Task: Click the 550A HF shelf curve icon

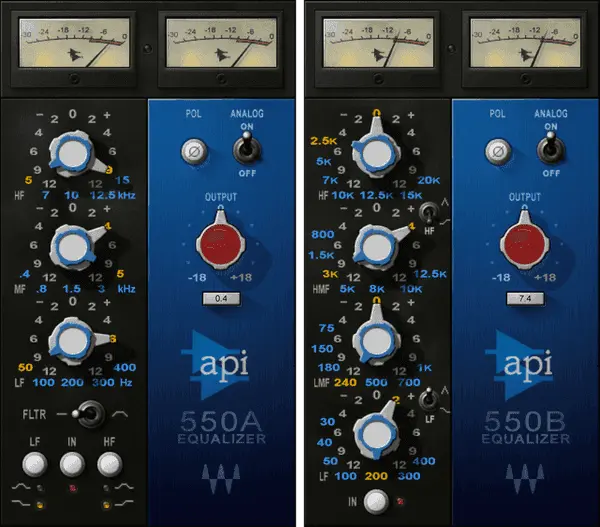Action: coord(125,503)
